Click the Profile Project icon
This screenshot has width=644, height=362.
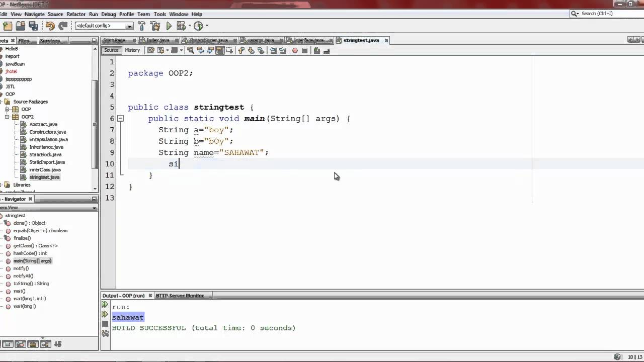(198, 26)
